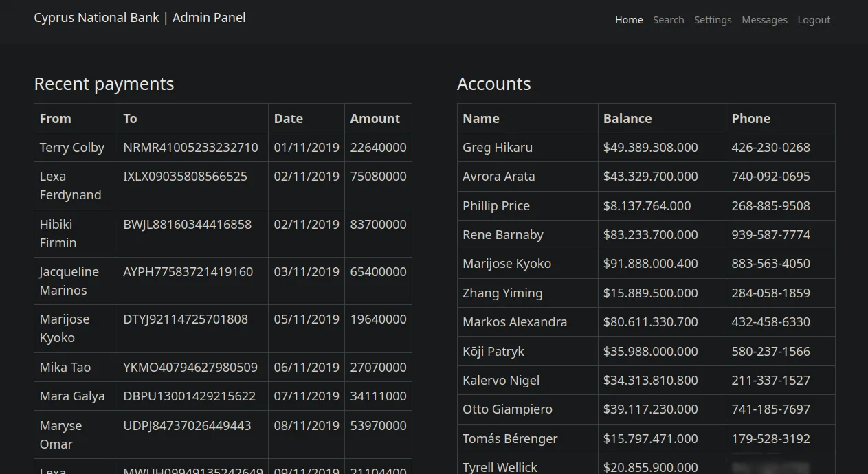
Task: Click the Accounts section heading
Action: click(493, 84)
